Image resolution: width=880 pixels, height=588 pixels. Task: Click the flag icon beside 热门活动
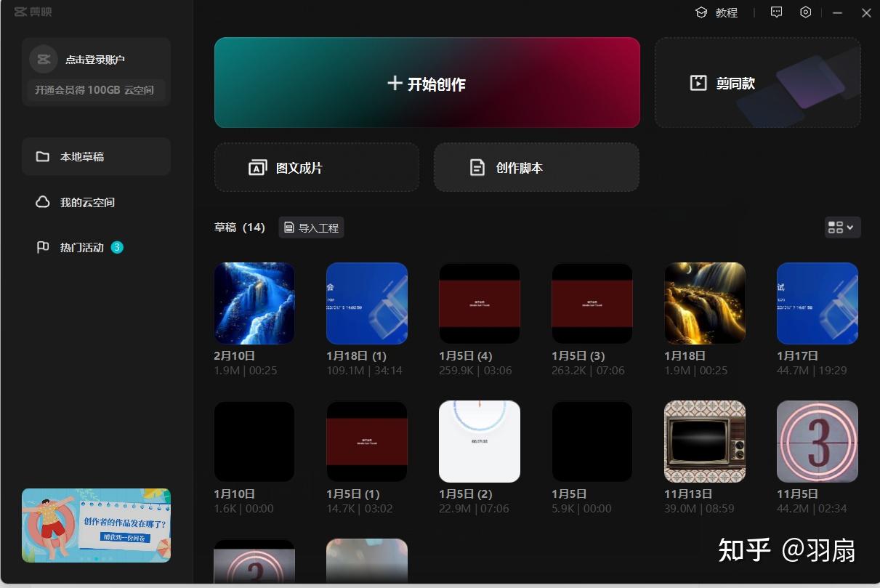click(x=43, y=247)
